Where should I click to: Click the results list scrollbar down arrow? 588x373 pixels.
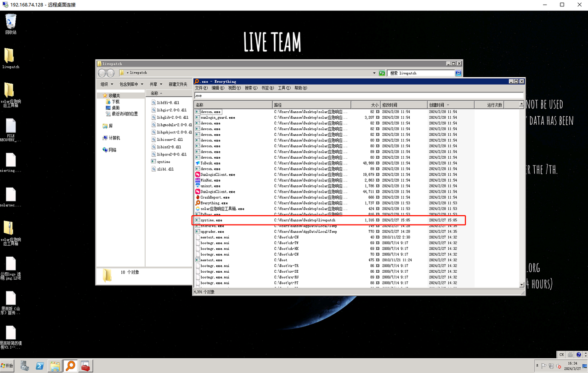point(521,285)
